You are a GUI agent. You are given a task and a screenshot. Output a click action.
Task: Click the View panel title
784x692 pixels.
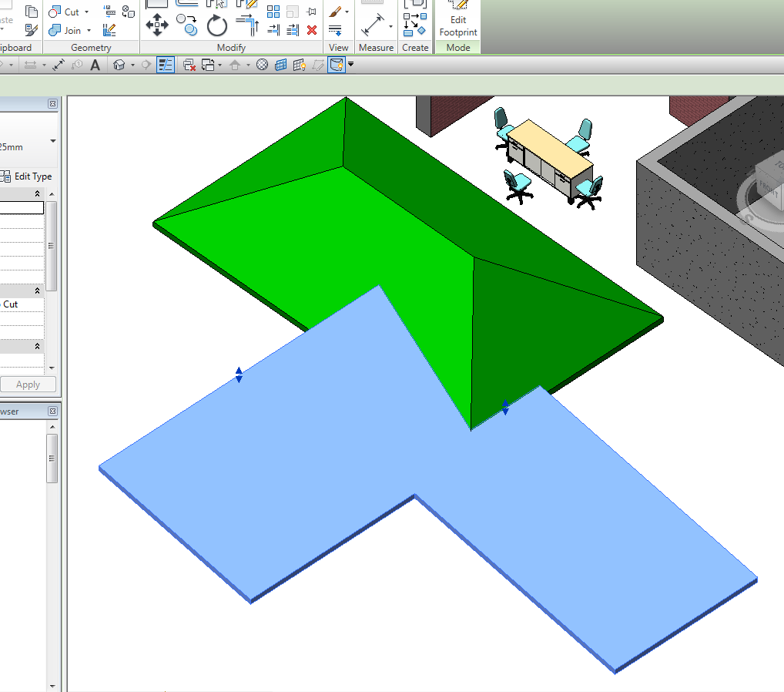tap(339, 48)
